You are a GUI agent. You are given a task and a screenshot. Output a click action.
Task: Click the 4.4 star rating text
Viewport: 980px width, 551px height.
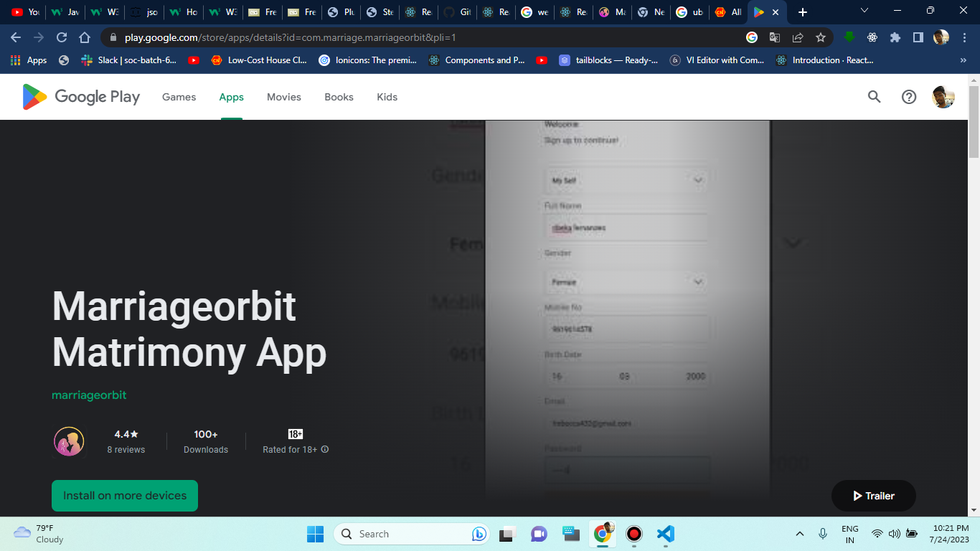(x=126, y=434)
